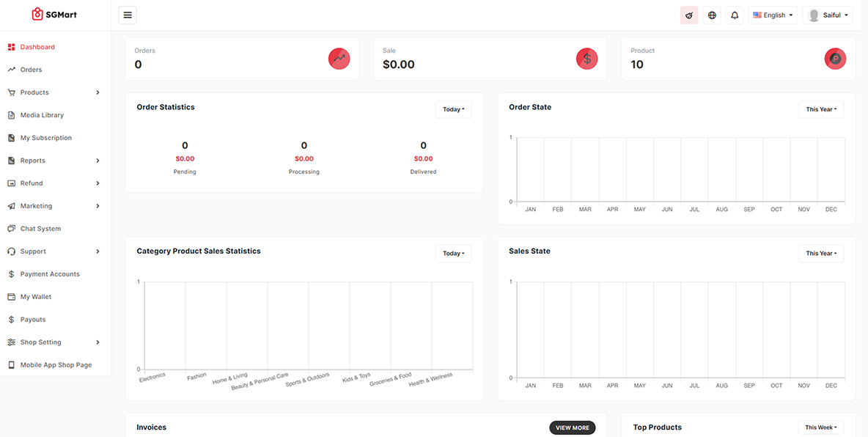Go to Media Library in sidebar
Viewport: 868px width, 437px height.
click(x=42, y=115)
